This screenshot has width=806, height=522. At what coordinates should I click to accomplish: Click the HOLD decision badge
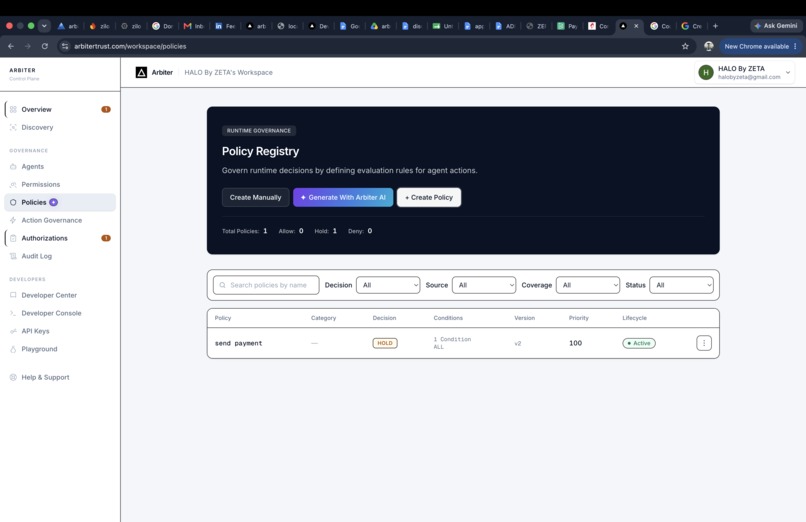(x=385, y=343)
